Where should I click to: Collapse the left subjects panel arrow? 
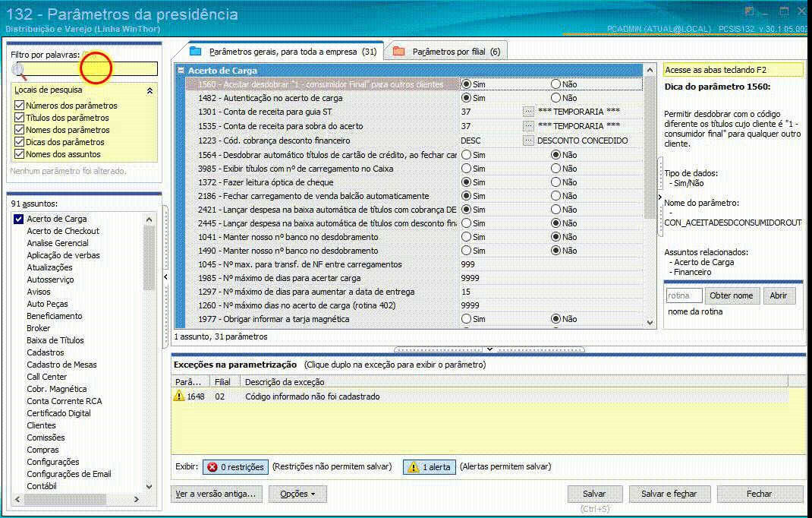pyautogui.click(x=165, y=277)
